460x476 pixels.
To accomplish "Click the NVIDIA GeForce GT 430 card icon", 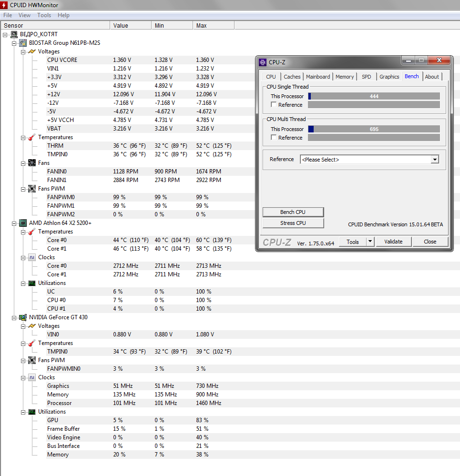I will tap(22, 317).
